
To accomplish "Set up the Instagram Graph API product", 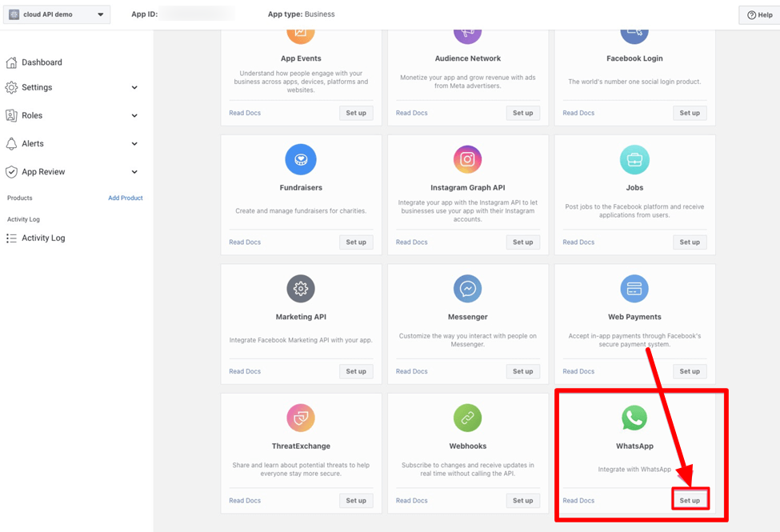I will click(523, 242).
